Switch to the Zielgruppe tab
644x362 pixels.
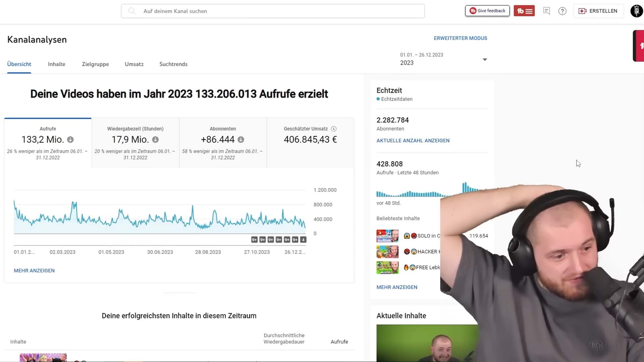point(95,64)
